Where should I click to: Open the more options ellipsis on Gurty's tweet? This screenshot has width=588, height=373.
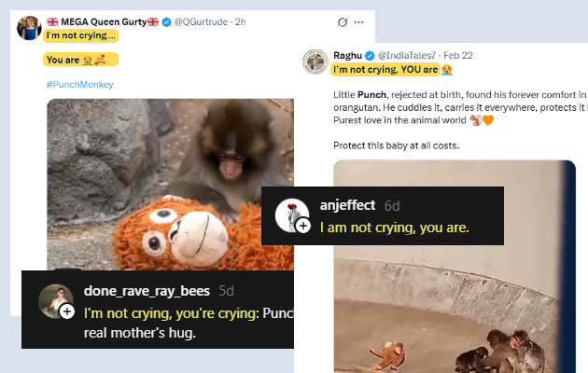pos(359,21)
